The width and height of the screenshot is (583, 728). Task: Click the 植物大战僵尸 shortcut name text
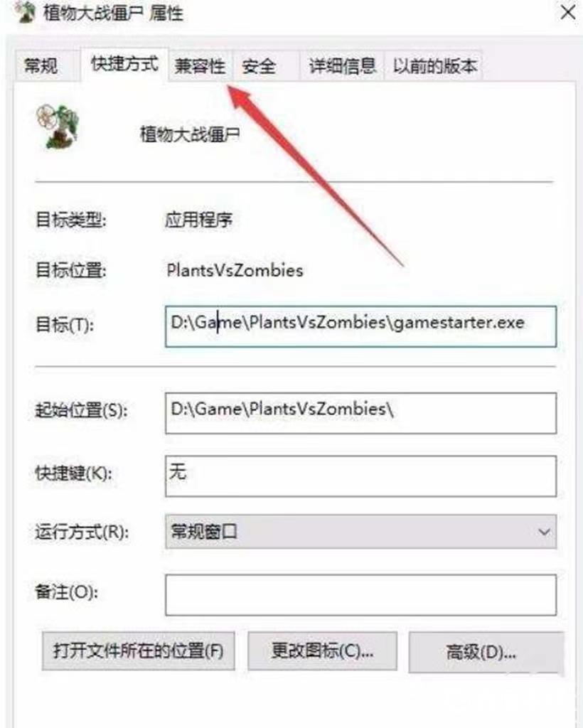pyautogui.click(x=190, y=134)
